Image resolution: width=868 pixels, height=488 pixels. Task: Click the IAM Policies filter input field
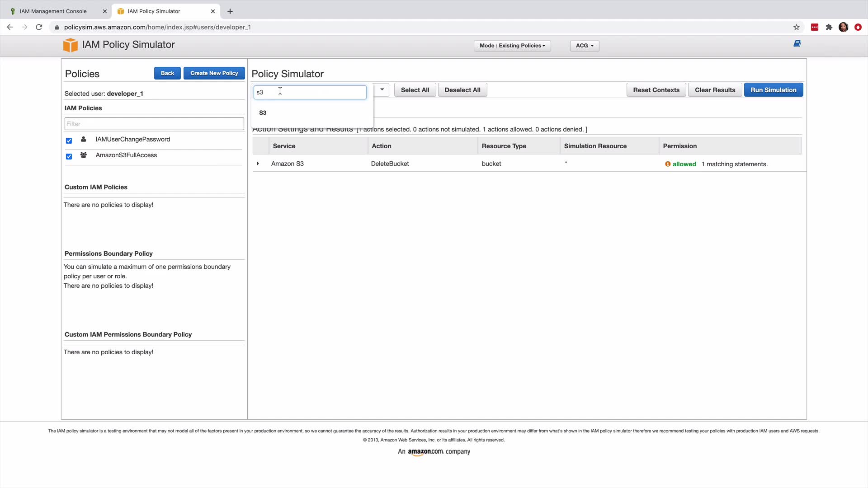154,124
